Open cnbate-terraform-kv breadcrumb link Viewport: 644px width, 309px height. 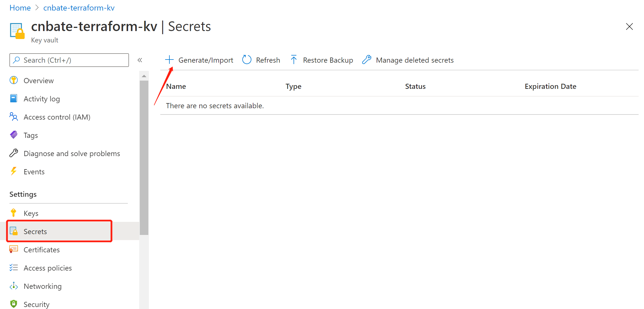[x=79, y=8]
